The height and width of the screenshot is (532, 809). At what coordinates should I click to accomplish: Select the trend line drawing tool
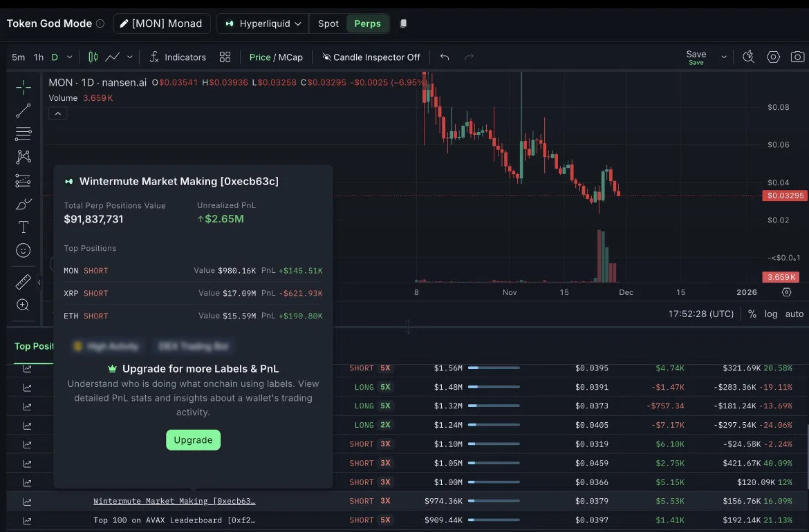coord(24,111)
